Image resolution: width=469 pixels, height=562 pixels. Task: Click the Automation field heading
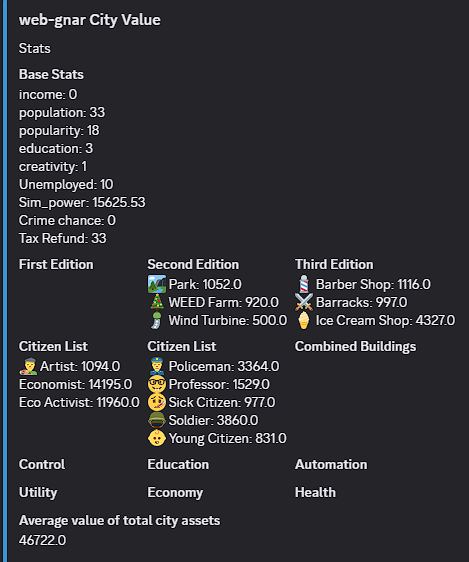(x=331, y=465)
